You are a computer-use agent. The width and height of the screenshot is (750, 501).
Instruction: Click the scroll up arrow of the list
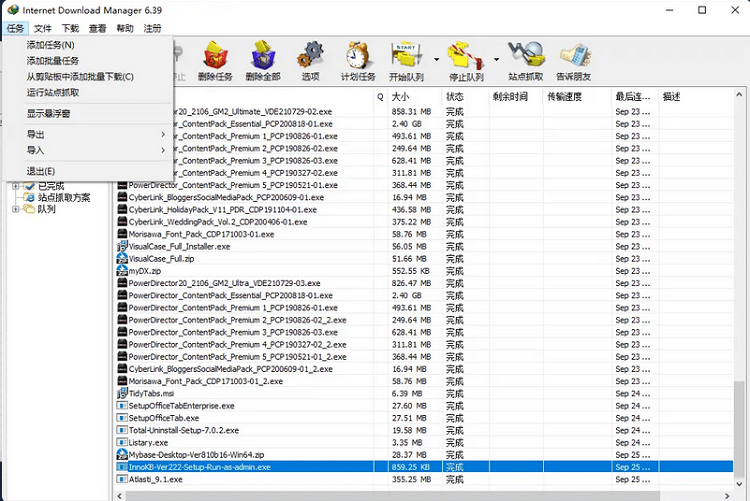(x=739, y=95)
